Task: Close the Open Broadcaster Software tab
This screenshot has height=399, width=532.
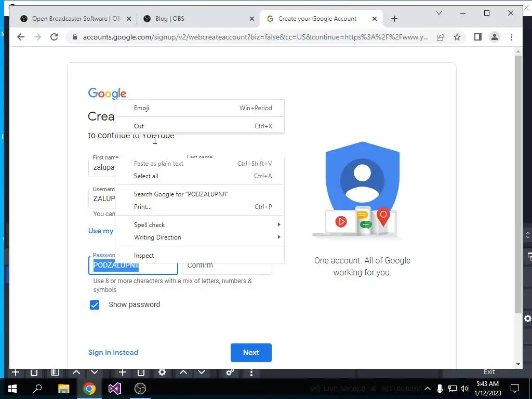Action: (129, 19)
